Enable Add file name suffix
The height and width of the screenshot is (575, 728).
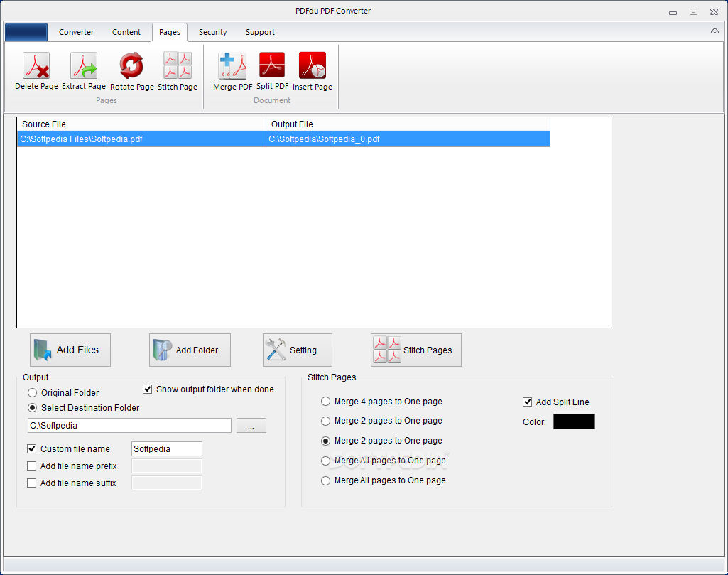[x=31, y=483]
